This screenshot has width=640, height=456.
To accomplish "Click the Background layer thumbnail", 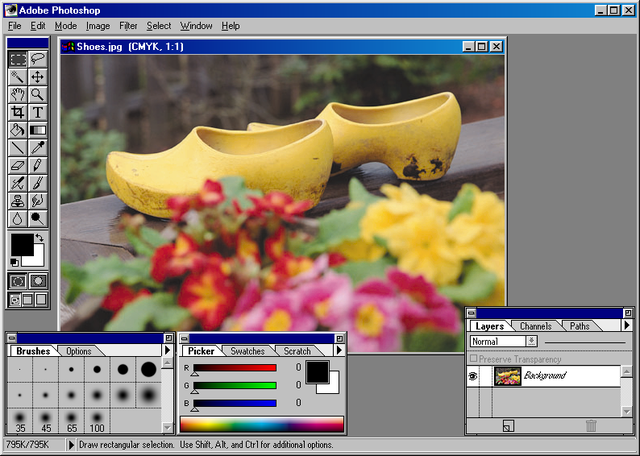I will 507,376.
